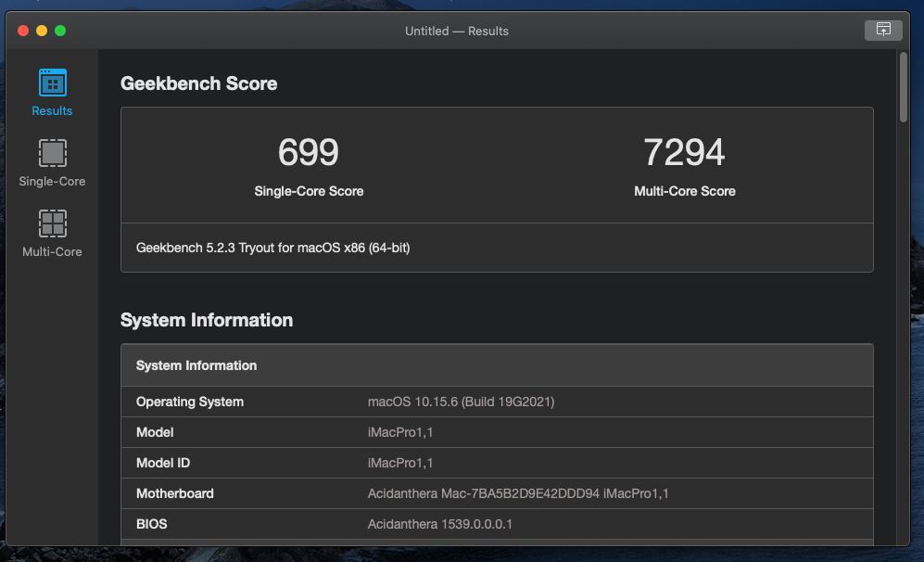Click the 699 single-core score value
The width and height of the screenshot is (924, 562).
click(x=309, y=152)
